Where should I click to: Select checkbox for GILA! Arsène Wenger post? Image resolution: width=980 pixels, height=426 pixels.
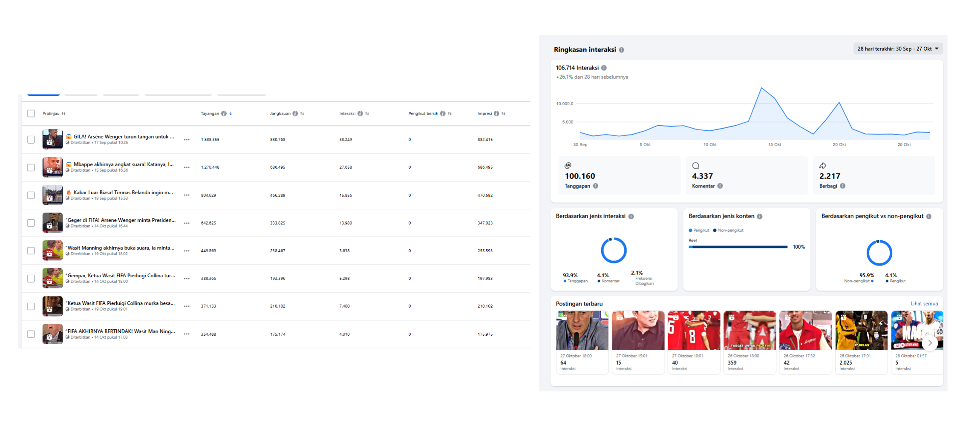coord(31,140)
